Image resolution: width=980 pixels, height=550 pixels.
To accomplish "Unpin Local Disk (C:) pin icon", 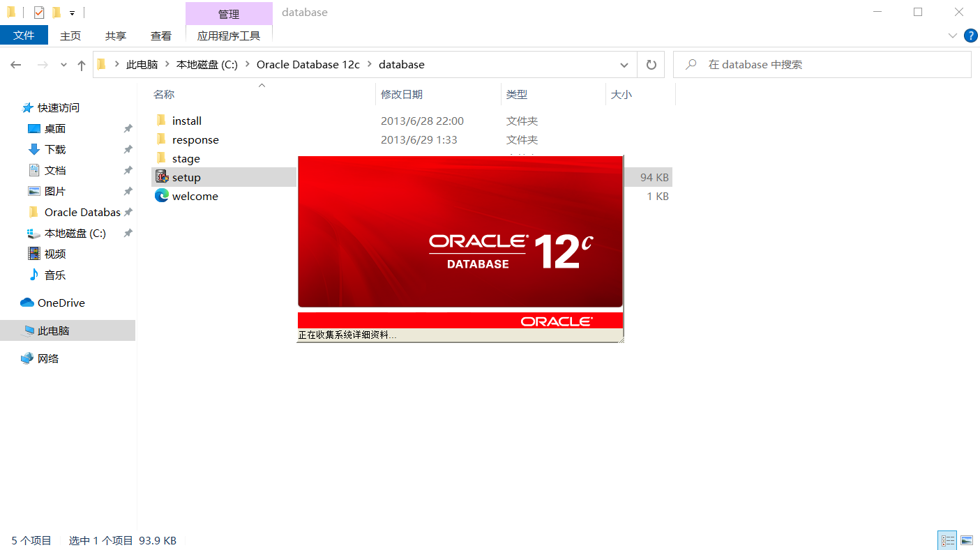I will (128, 233).
